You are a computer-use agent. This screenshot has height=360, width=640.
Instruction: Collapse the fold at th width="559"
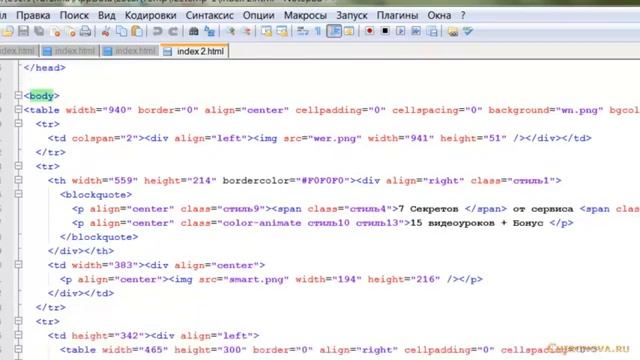coord(18,180)
